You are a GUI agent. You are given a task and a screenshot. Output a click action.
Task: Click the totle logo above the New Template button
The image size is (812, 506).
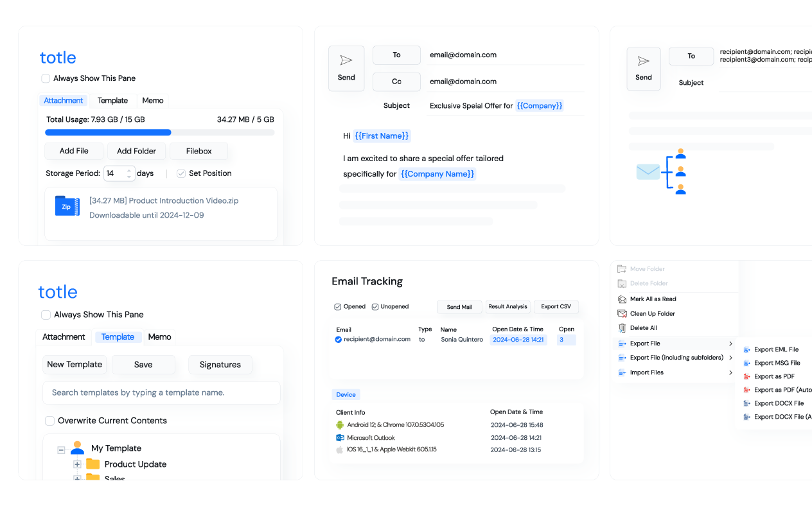[x=58, y=292]
